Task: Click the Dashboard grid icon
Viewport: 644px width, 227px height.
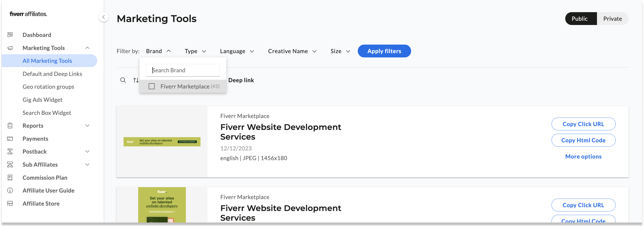Action: click(10, 35)
